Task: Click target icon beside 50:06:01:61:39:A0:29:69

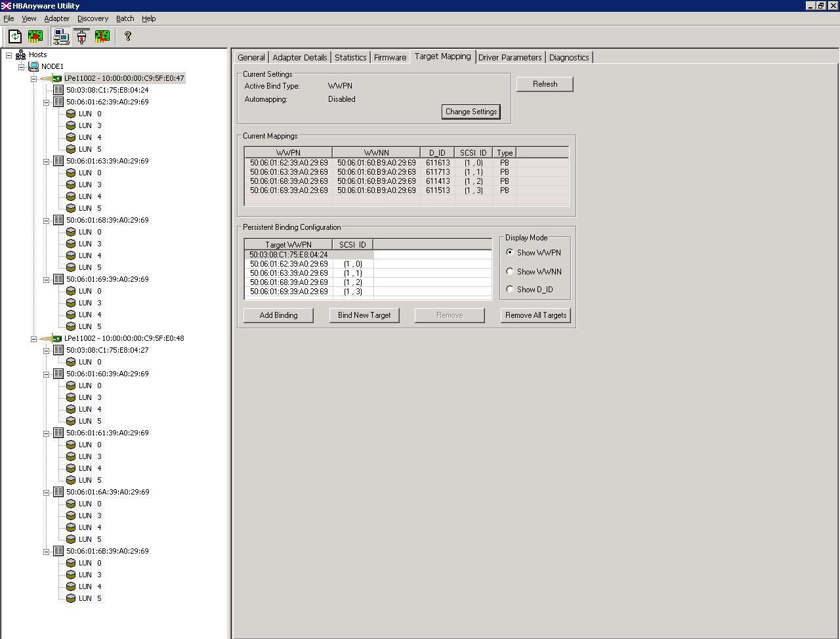Action: pos(58,433)
